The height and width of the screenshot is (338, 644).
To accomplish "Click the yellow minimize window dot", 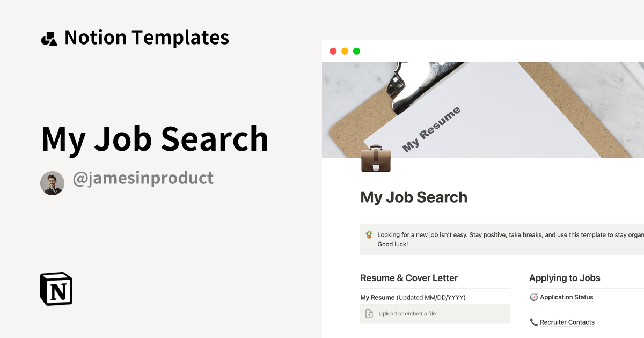I will click(x=345, y=51).
